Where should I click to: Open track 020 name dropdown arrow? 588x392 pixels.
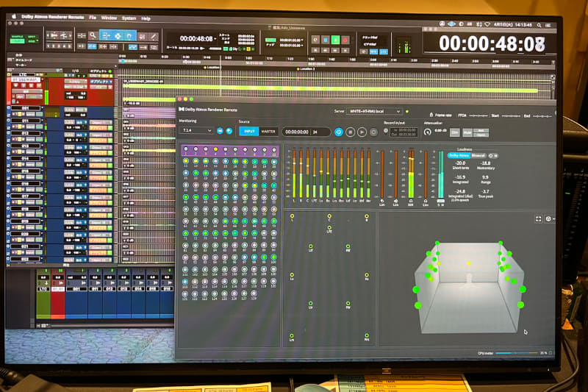coord(43,233)
